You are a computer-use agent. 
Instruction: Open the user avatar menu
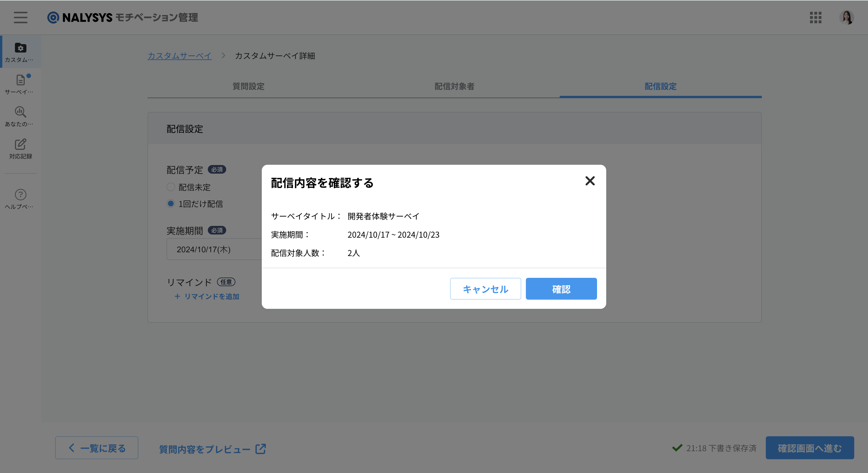click(846, 18)
